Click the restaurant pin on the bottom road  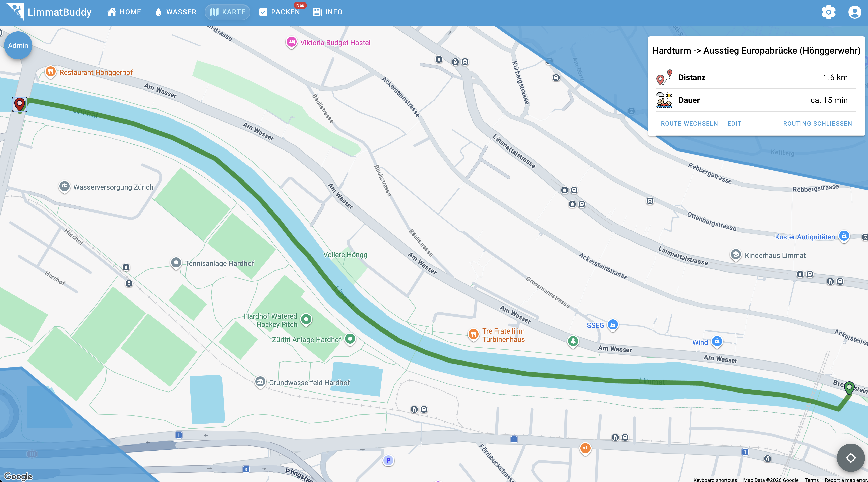coord(585,449)
